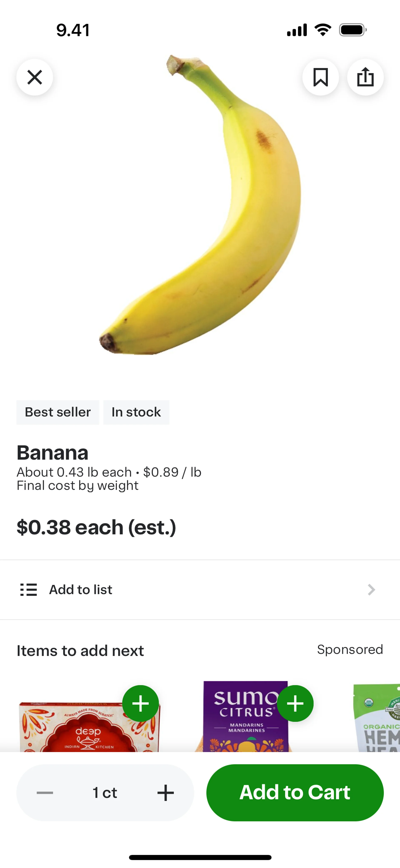400x868 pixels.
Task: Add to Cart green button
Action: [295, 793]
